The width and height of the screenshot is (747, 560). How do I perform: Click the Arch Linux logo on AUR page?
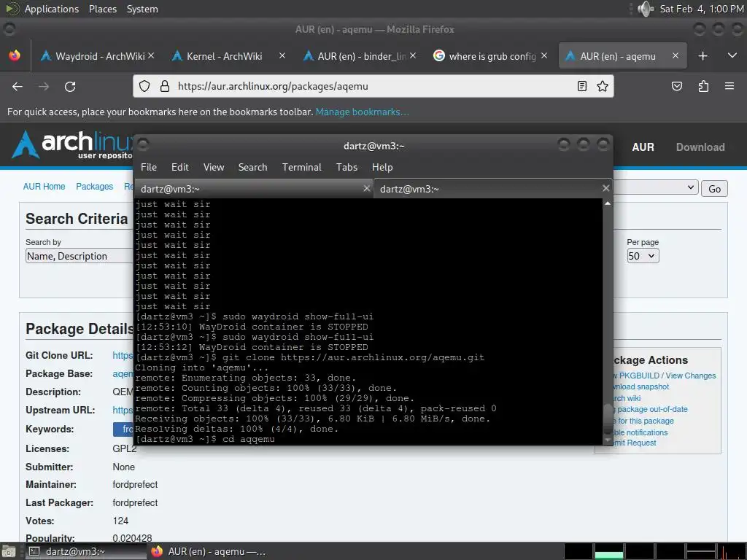(71, 145)
